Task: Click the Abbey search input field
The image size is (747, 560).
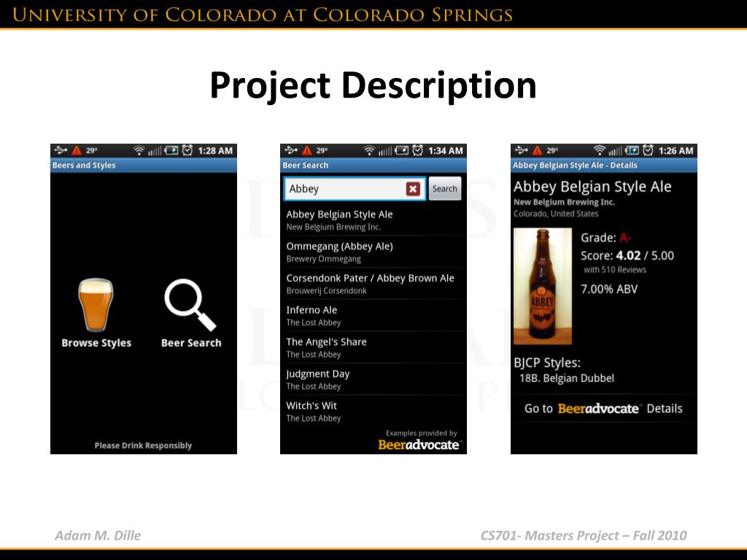Action: pyautogui.click(x=355, y=189)
